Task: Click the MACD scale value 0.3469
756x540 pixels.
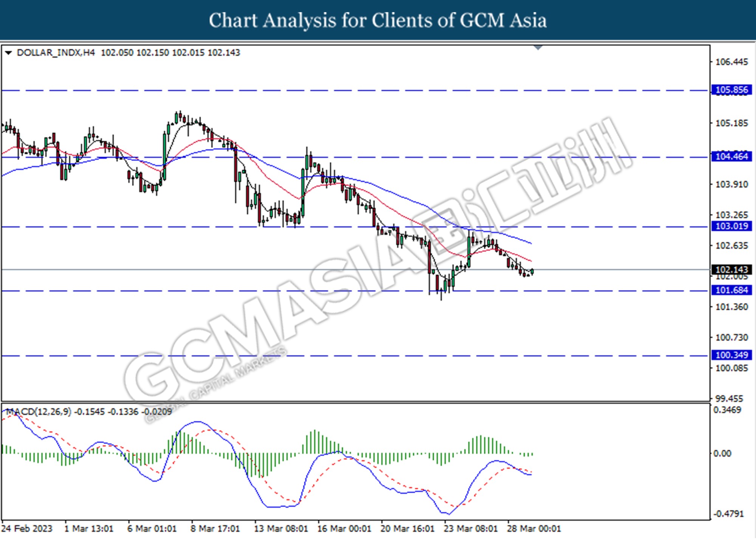Action: coord(727,410)
